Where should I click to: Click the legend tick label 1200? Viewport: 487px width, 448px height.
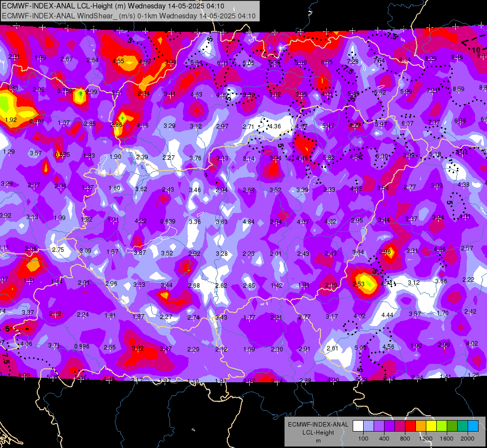click(x=425, y=439)
